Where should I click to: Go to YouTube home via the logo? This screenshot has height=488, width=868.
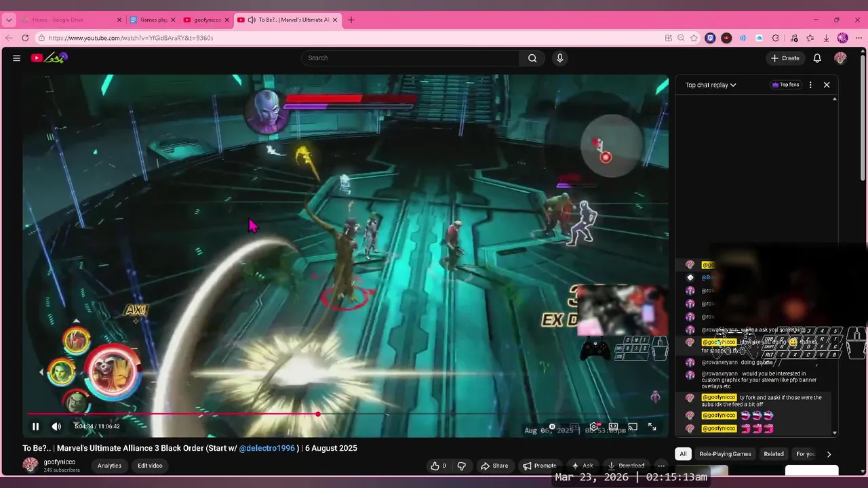(49, 58)
